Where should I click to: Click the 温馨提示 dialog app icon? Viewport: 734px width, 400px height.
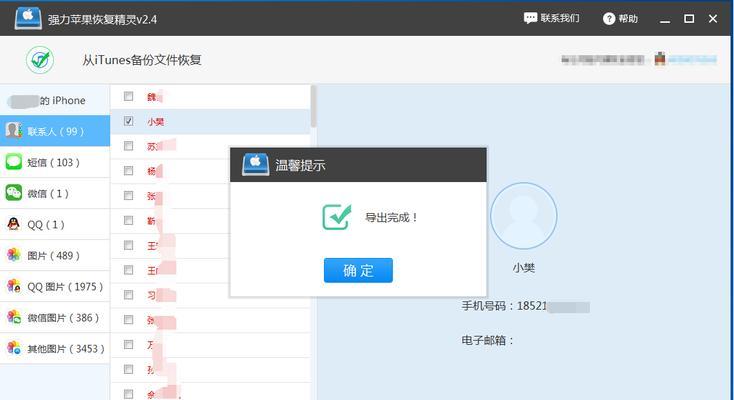256,164
